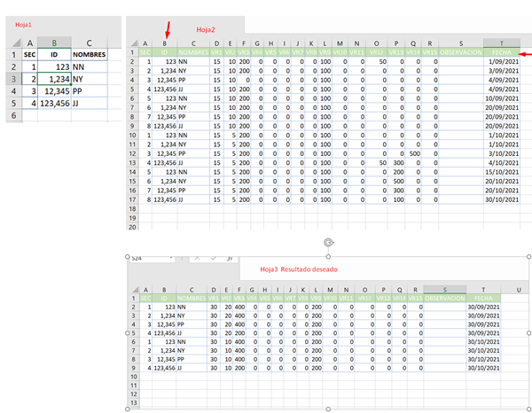
Task: Click cell with 12,345 in Hoja1
Action: click(54, 91)
